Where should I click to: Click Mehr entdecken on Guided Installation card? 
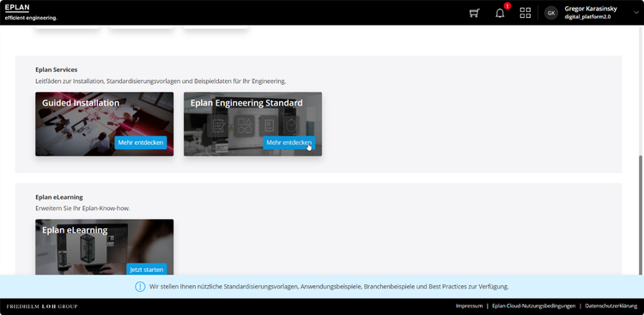[x=141, y=142]
